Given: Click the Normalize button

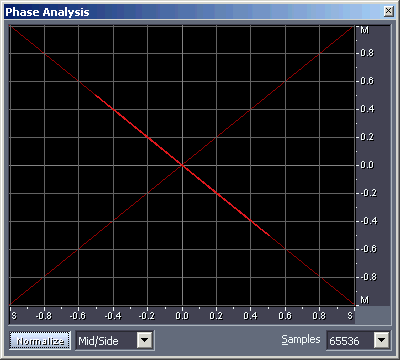Looking at the screenshot, I should [x=40, y=340].
